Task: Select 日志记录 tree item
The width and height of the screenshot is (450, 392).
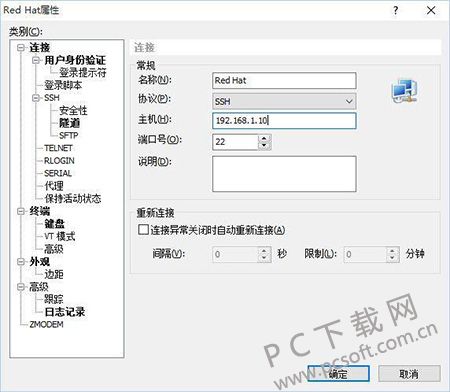Action: (65, 312)
